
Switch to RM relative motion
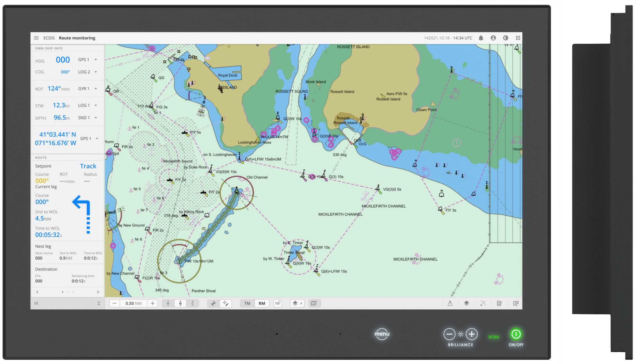(x=262, y=303)
